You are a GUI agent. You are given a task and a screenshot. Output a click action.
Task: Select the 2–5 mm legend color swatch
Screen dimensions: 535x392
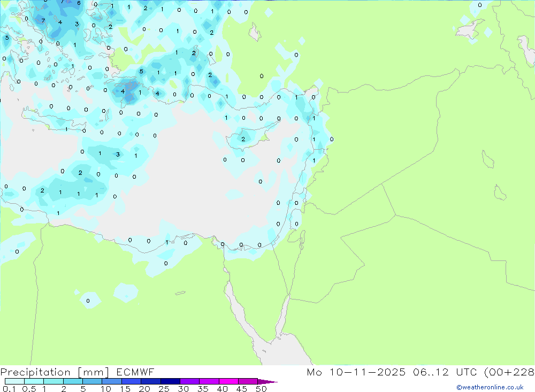click(73, 381)
